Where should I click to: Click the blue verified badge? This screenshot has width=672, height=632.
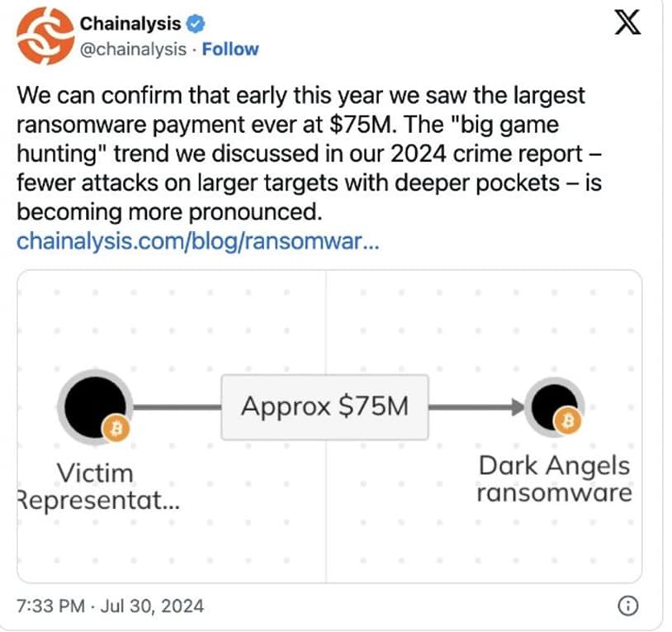coord(193,23)
